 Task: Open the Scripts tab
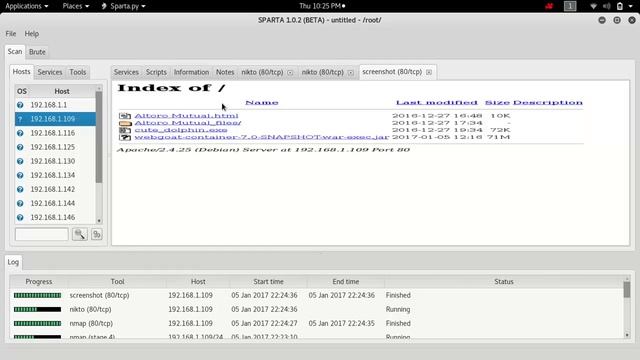pyautogui.click(x=156, y=72)
